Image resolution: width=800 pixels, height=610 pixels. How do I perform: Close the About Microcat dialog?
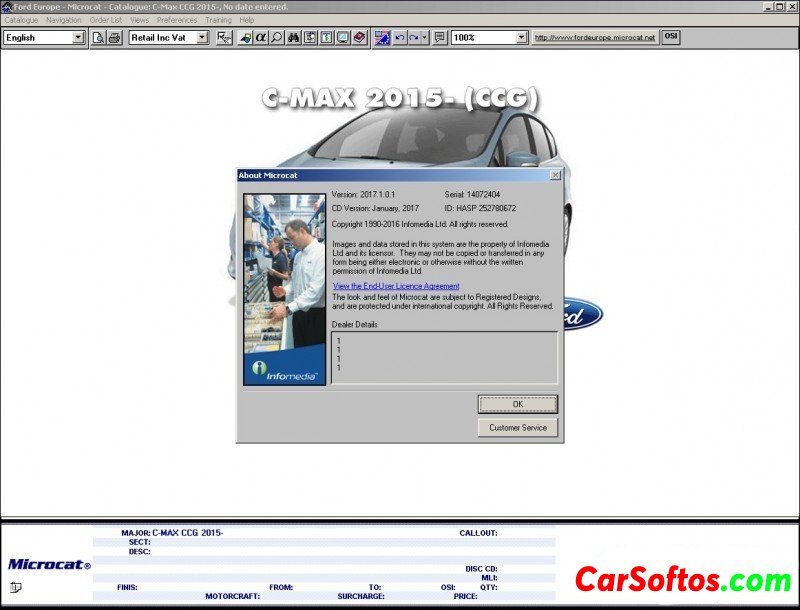[x=555, y=175]
